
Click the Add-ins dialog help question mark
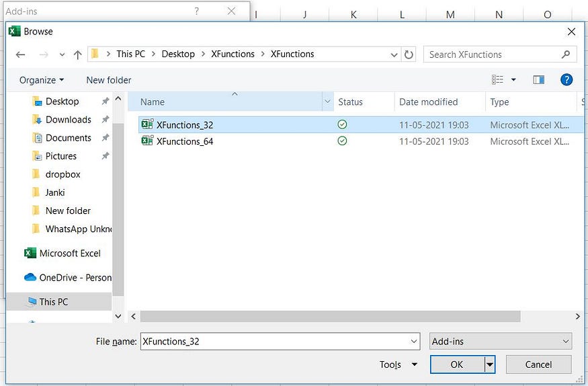(x=196, y=11)
